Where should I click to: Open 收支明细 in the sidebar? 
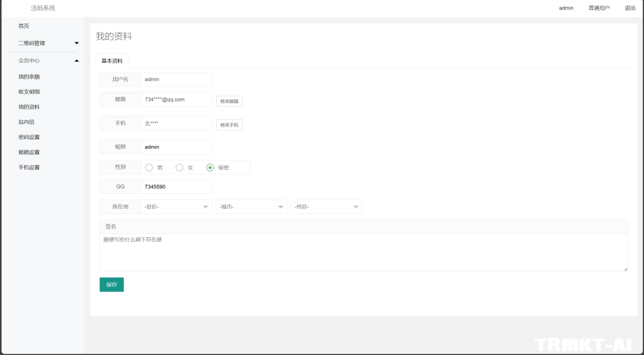point(29,92)
